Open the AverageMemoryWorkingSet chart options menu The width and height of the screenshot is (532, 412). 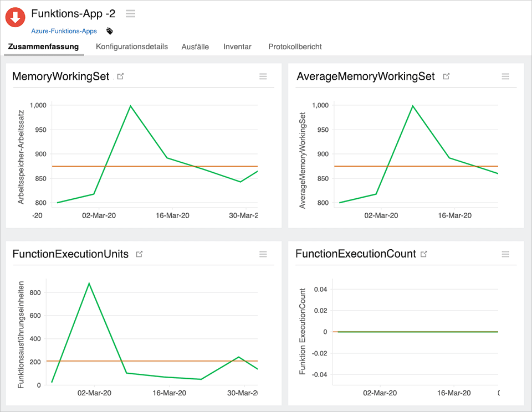(x=505, y=76)
